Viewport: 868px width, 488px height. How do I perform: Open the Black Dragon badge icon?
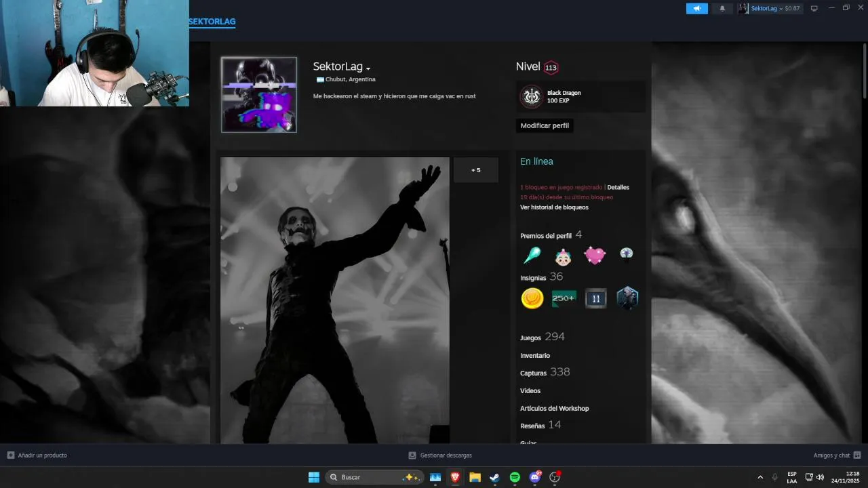click(x=532, y=96)
